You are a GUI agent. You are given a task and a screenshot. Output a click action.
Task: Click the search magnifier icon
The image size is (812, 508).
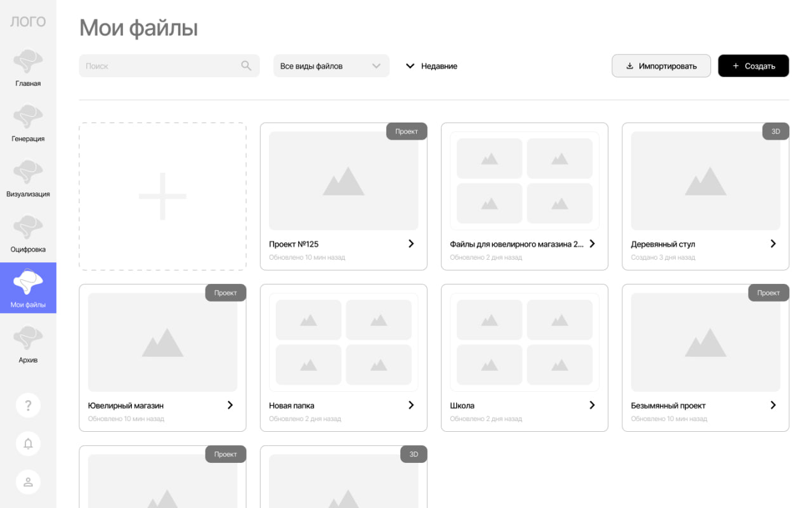pyautogui.click(x=246, y=65)
